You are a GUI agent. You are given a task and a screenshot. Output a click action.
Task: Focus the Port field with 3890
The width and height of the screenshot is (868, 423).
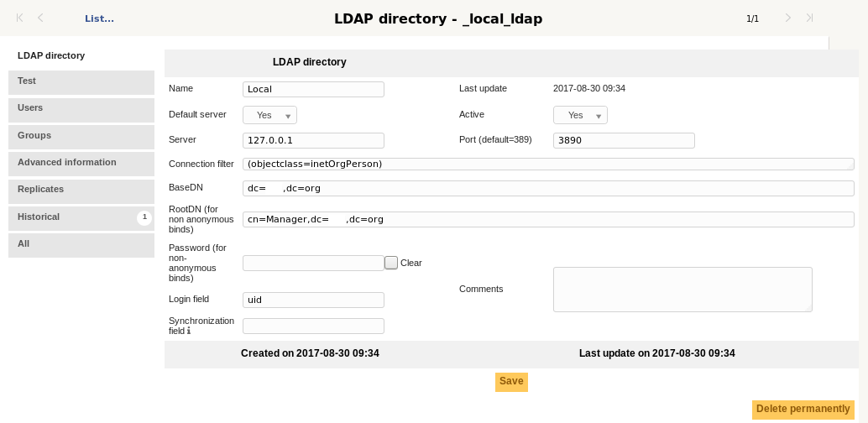pyautogui.click(x=624, y=140)
